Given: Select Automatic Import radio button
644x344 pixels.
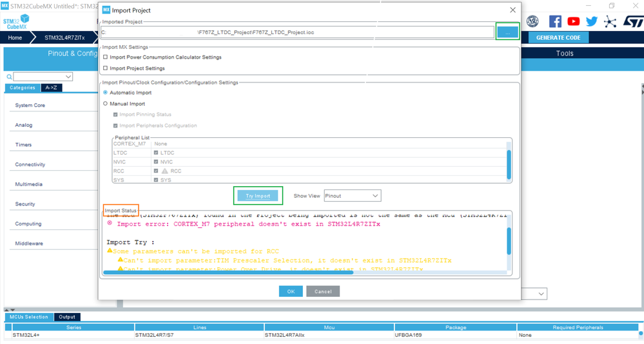Looking at the screenshot, I should click(x=106, y=92).
